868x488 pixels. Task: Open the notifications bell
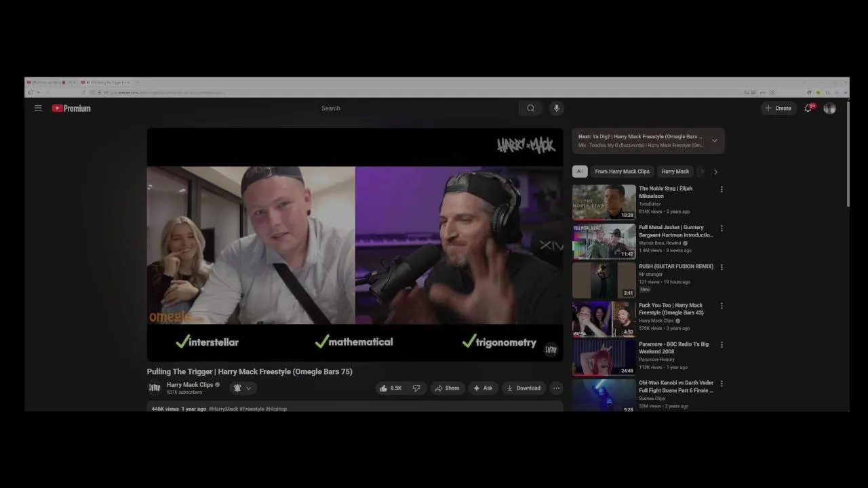[808, 108]
